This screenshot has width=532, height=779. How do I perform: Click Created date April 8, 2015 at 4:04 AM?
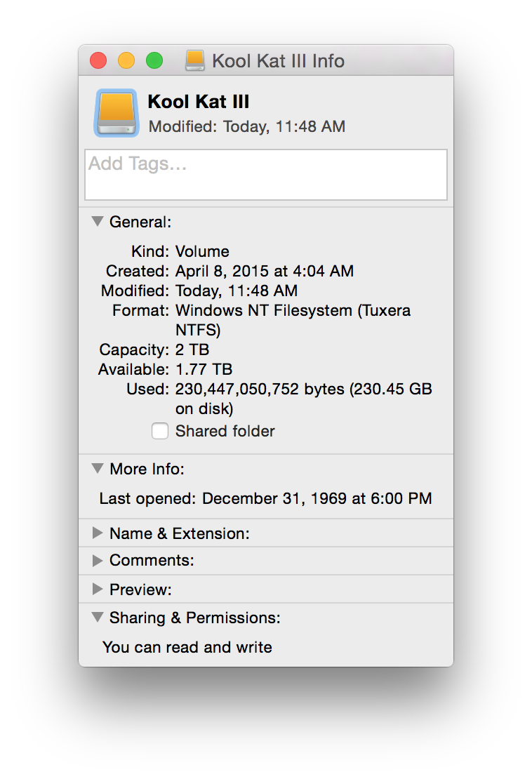point(265,272)
